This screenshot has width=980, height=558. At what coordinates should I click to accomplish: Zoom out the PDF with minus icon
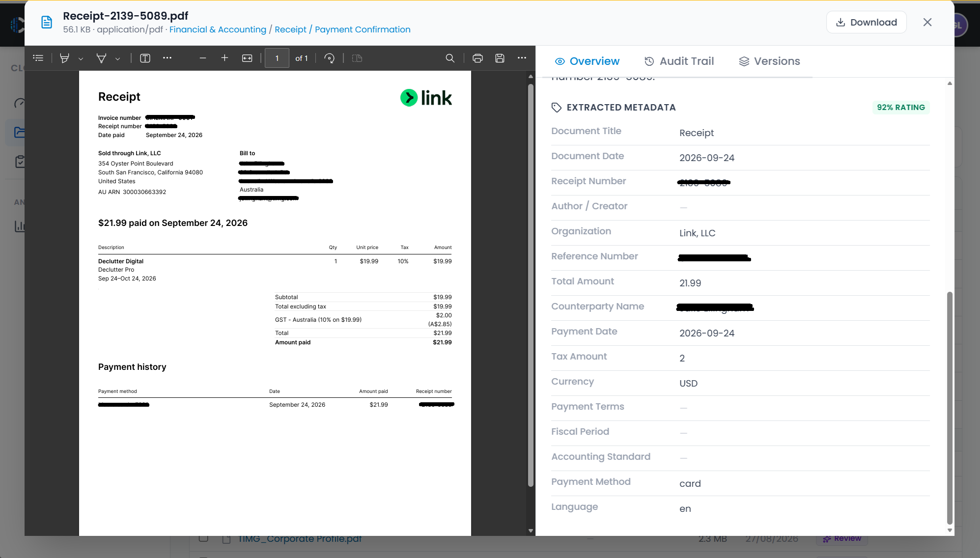coord(202,58)
